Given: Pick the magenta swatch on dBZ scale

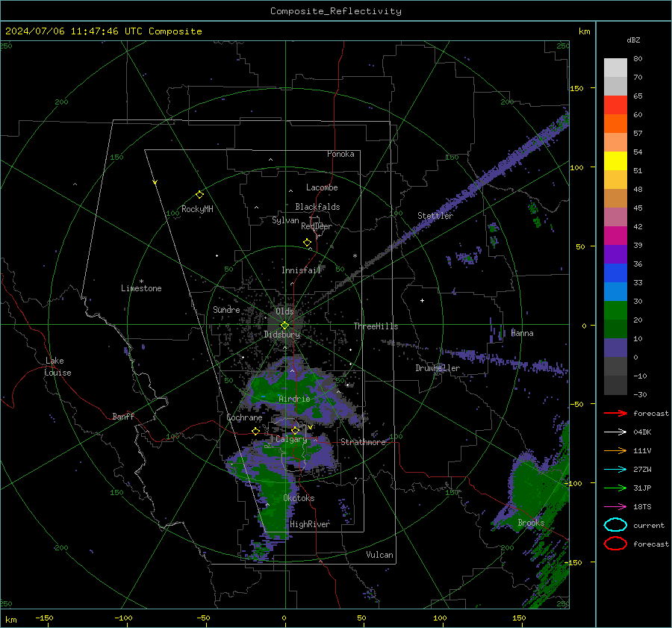Looking at the screenshot, I should point(615,236).
